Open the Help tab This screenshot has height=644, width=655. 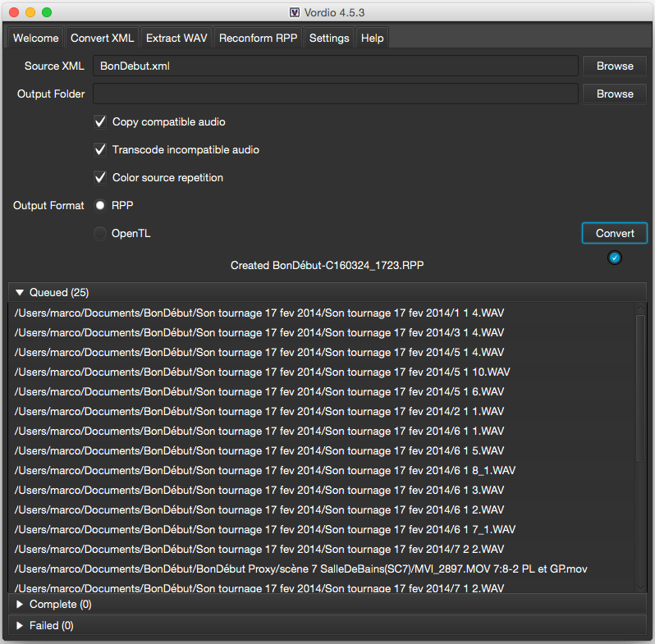pos(372,38)
